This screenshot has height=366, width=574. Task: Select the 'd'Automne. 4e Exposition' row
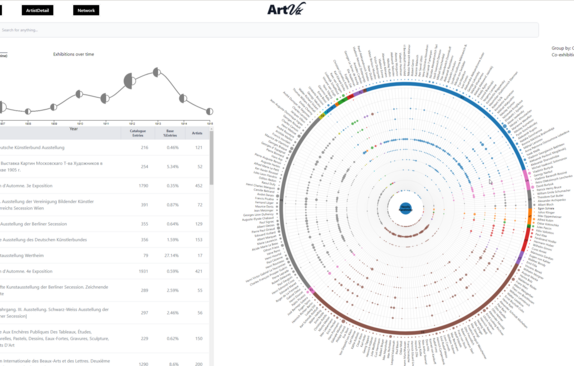click(104, 271)
